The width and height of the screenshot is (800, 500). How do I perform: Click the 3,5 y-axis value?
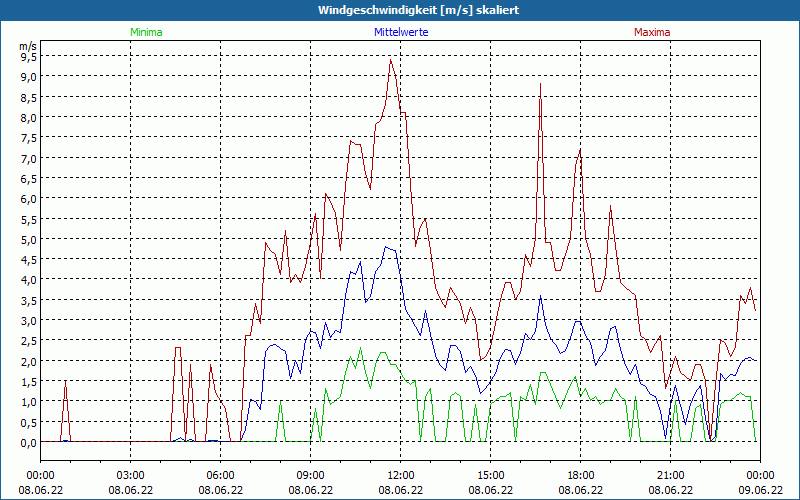point(29,301)
